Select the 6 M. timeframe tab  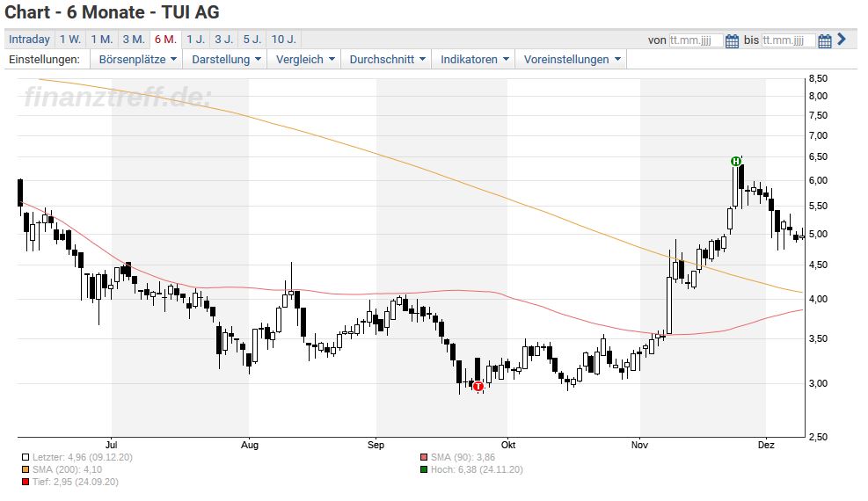(165, 40)
